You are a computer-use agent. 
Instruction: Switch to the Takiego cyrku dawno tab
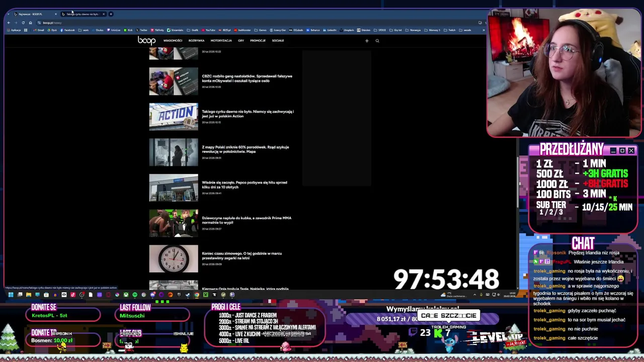[82, 14]
